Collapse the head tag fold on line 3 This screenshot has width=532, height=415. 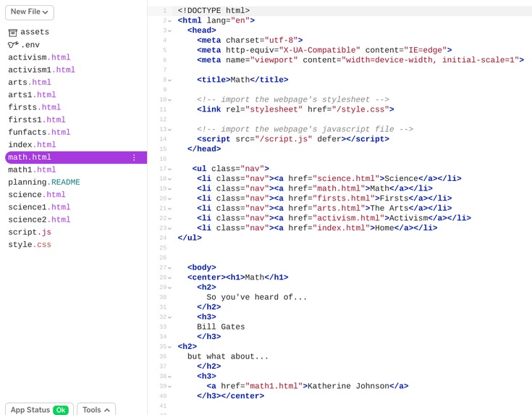point(169,31)
